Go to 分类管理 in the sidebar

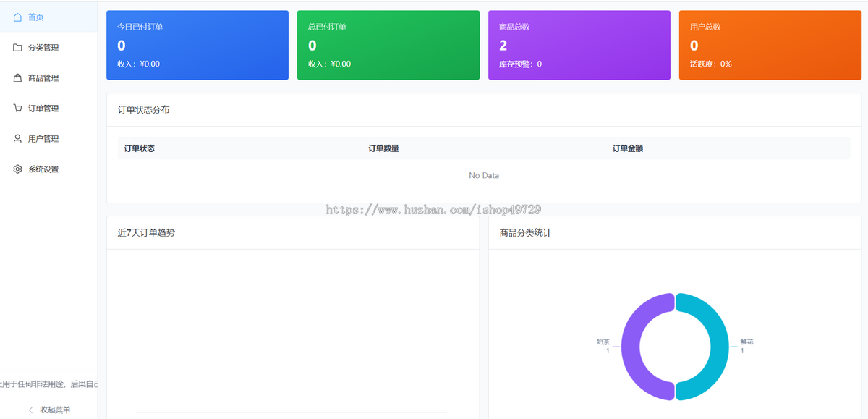(48, 48)
